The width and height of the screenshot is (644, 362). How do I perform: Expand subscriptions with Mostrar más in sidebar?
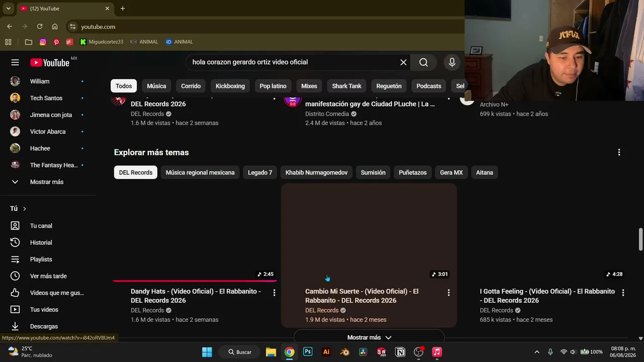pyautogui.click(x=48, y=182)
